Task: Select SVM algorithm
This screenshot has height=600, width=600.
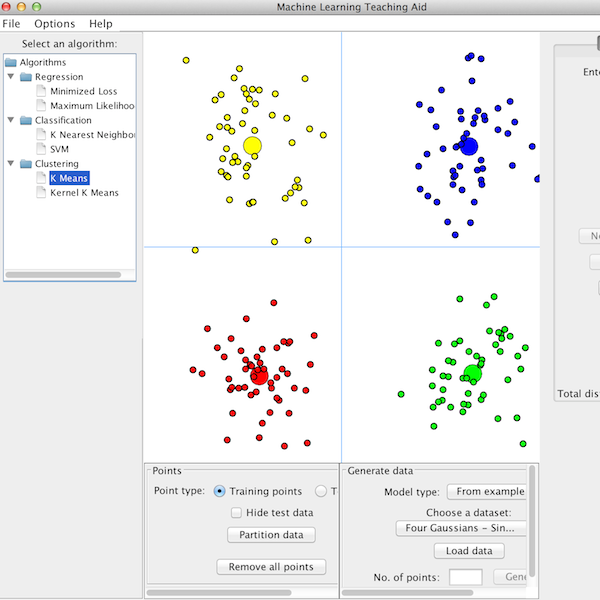Action: pos(59,149)
